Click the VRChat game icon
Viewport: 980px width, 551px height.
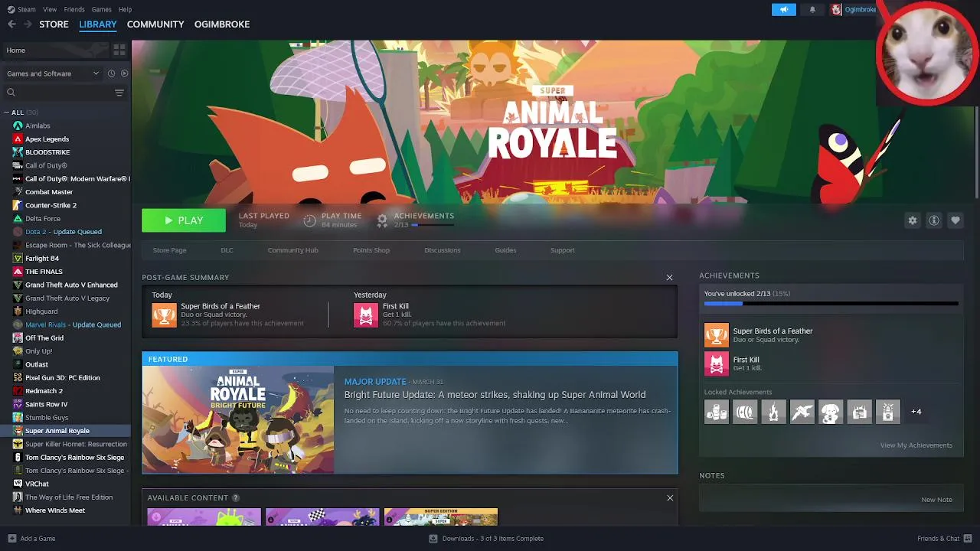(18, 484)
